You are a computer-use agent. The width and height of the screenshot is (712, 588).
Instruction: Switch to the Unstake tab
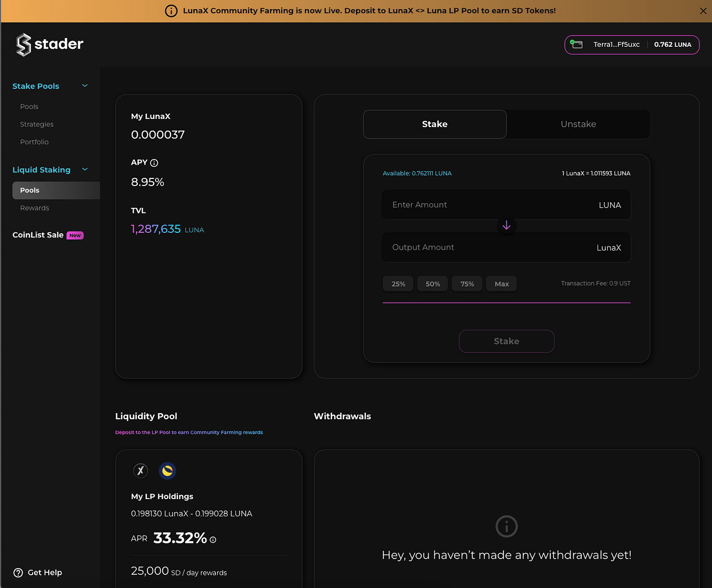click(x=578, y=124)
